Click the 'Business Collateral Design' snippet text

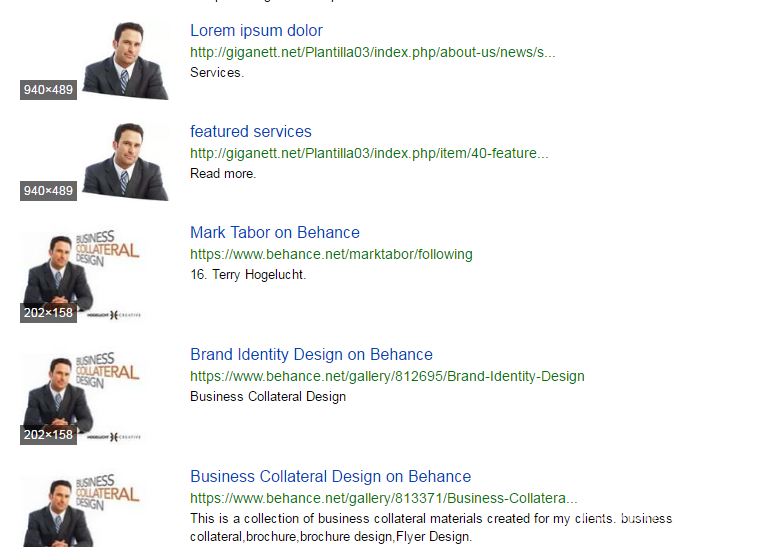pos(268,396)
